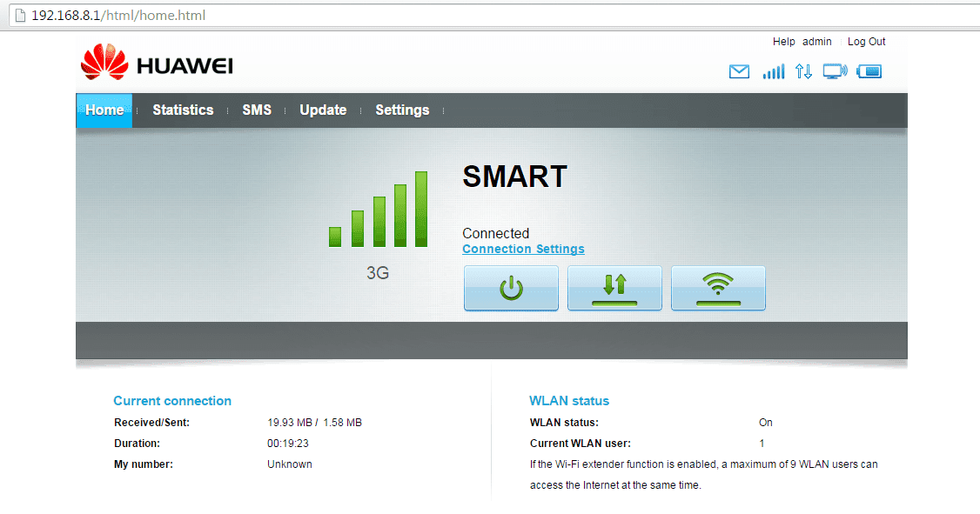This screenshot has height=514, width=980.
Task: Click the admin user link
Action: point(817,42)
